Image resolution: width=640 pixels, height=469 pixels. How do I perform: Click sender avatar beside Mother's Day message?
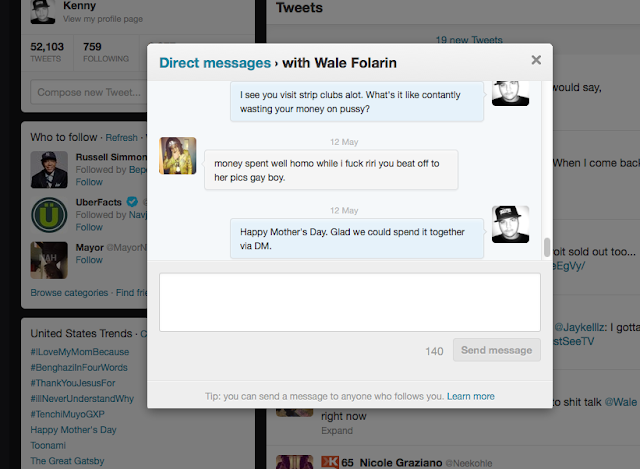tap(510, 224)
